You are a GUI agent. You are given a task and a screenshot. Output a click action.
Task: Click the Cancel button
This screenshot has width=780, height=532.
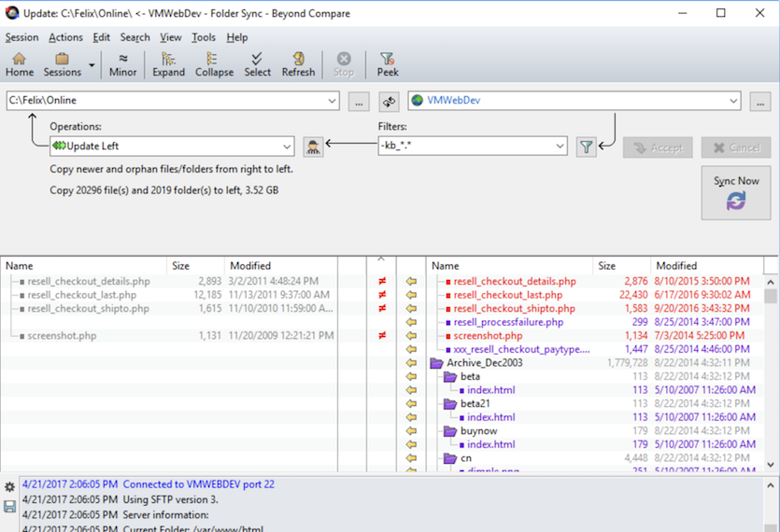tap(736, 147)
